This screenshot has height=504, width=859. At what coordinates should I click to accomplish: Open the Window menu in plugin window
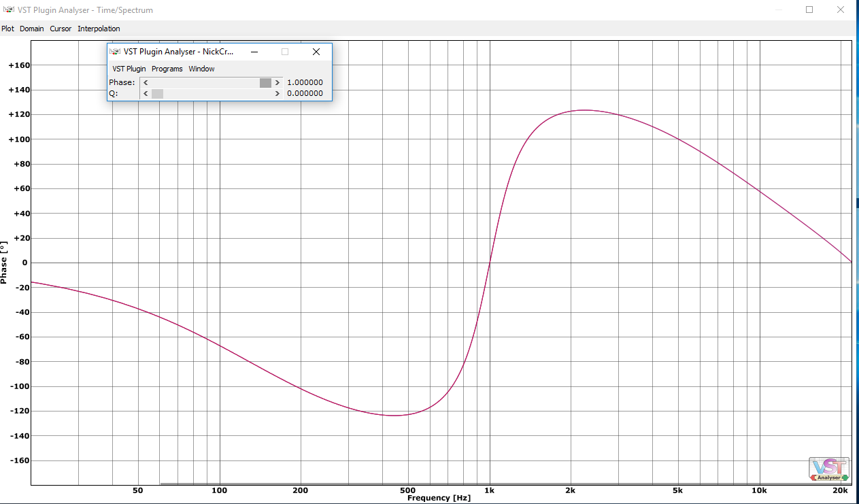pos(201,69)
